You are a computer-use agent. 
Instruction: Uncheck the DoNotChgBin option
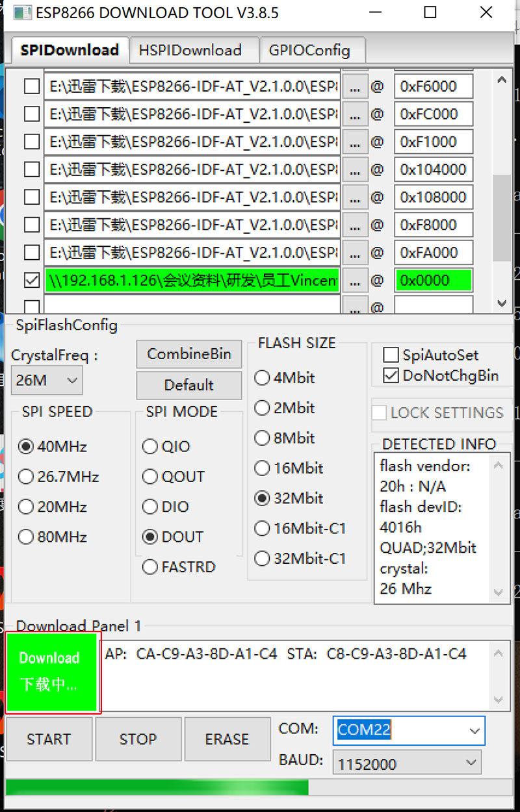(441, 375)
